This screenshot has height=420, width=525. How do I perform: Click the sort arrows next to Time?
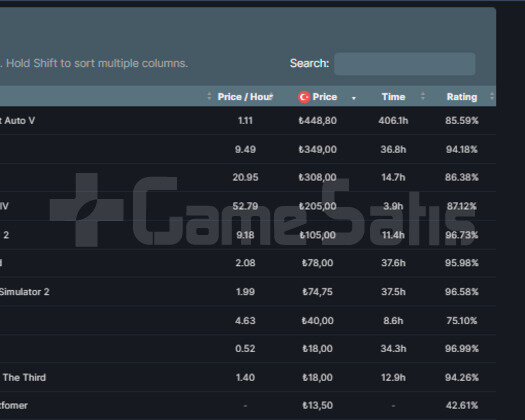pyautogui.click(x=423, y=96)
